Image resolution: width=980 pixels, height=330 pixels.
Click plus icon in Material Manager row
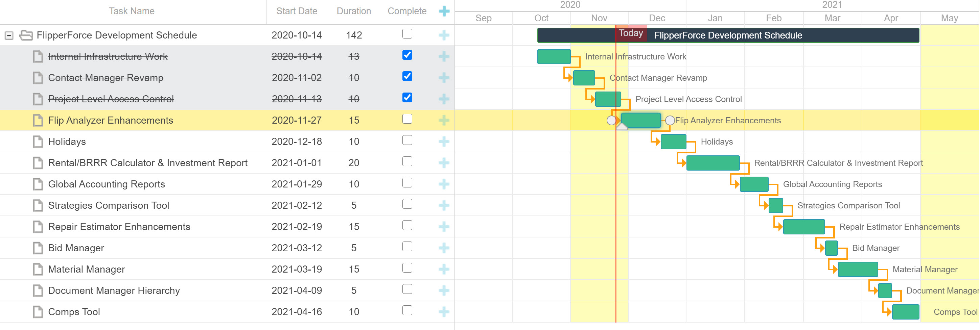tap(444, 270)
